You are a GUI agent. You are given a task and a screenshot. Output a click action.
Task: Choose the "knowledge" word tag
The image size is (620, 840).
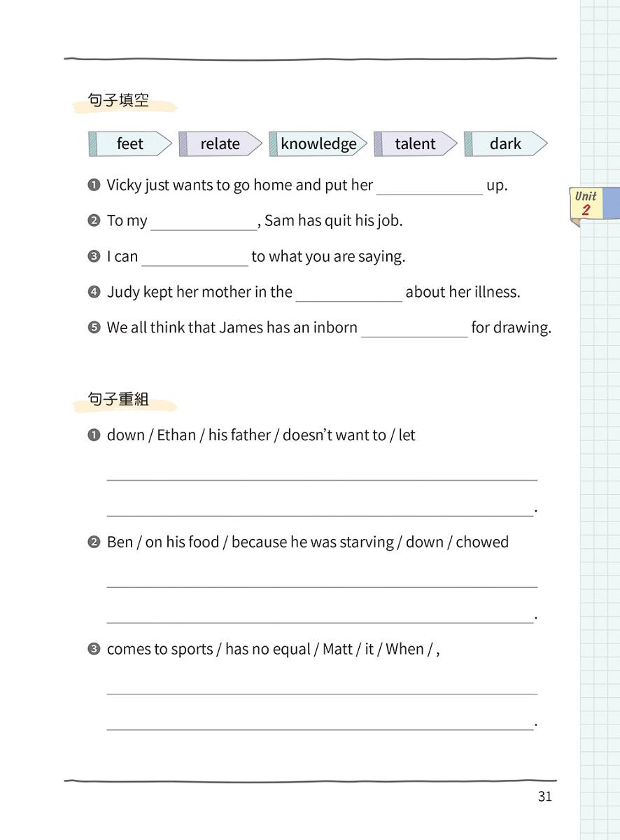click(318, 144)
